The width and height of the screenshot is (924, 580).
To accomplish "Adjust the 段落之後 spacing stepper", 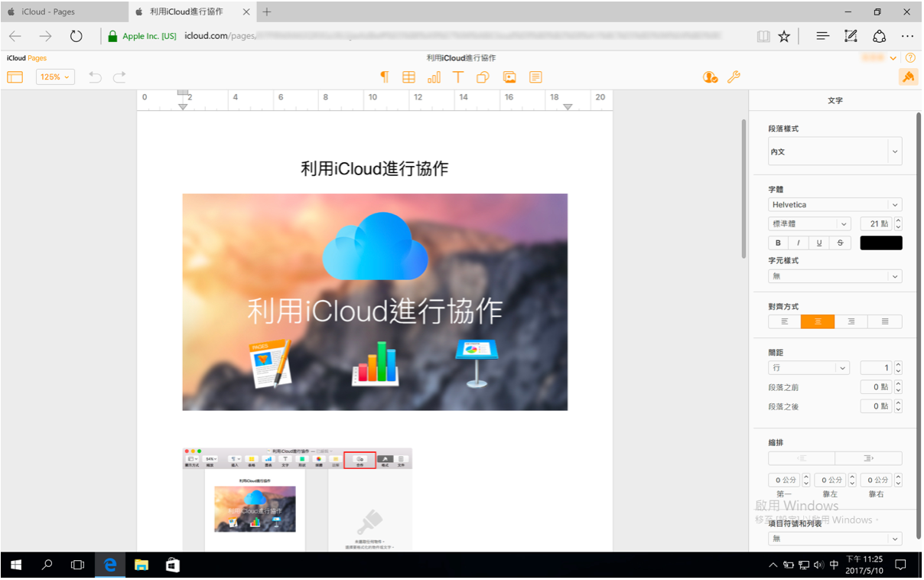I will click(x=898, y=406).
